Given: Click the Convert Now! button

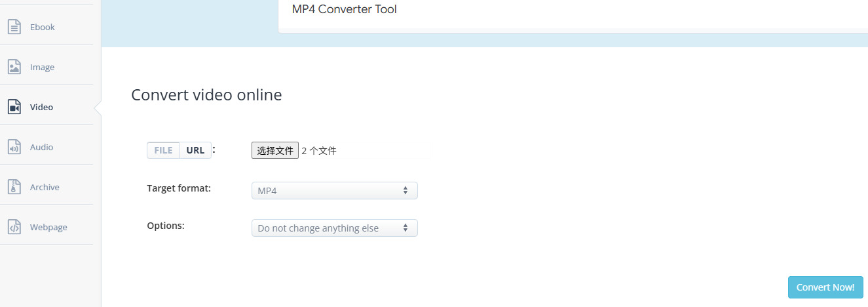Looking at the screenshot, I should (x=825, y=287).
